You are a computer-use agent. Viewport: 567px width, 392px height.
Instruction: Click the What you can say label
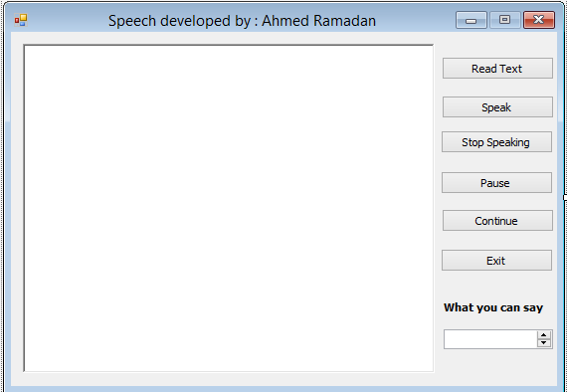click(493, 307)
